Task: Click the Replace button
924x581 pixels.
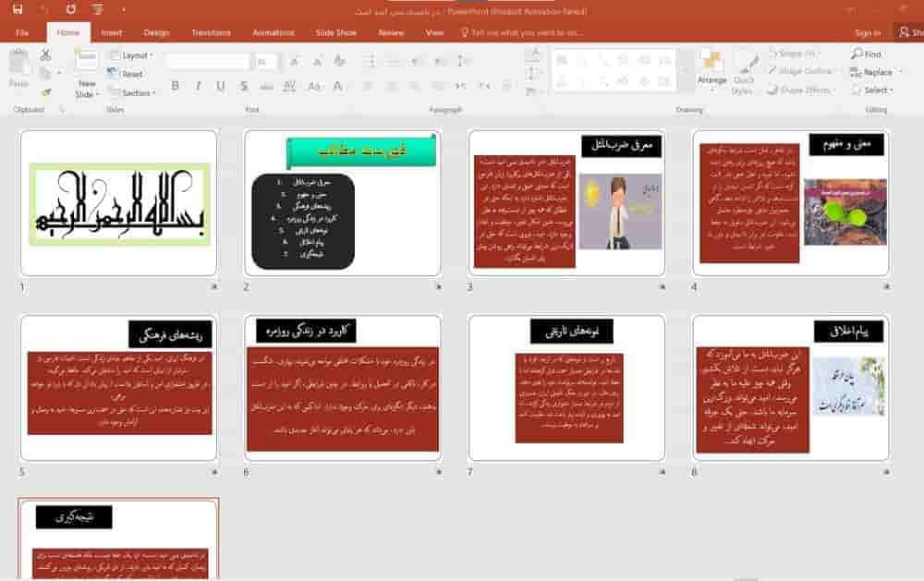Action: point(871,72)
